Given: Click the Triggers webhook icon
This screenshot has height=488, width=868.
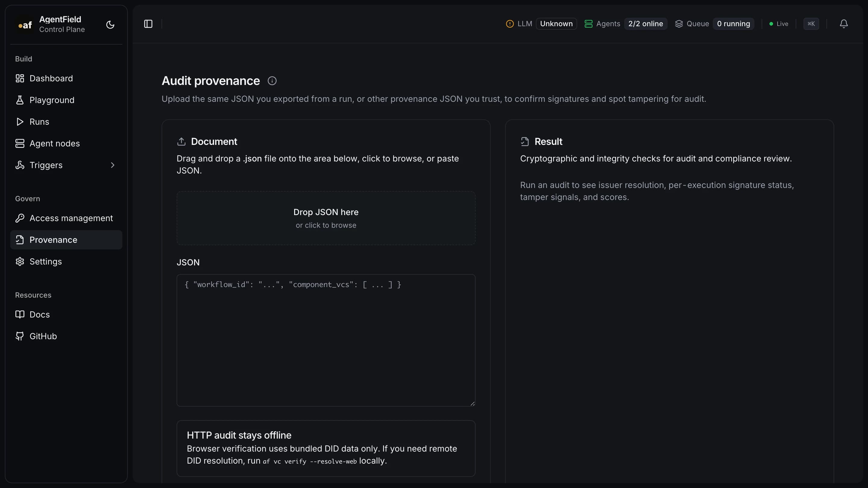Looking at the screenshot, I should (20, 165).
